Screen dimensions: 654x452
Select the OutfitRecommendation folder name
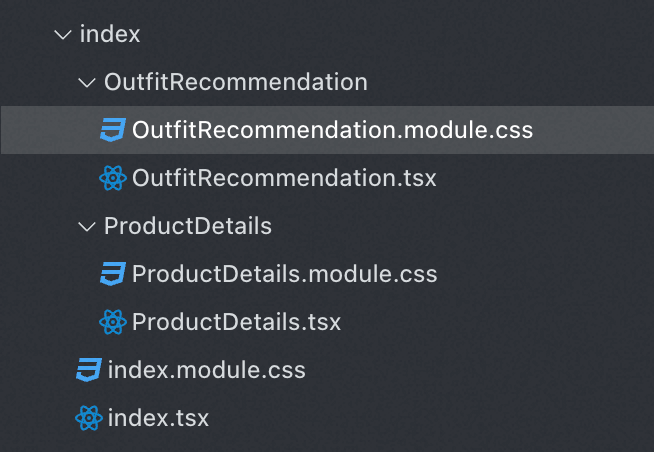[x=236, y=83]
